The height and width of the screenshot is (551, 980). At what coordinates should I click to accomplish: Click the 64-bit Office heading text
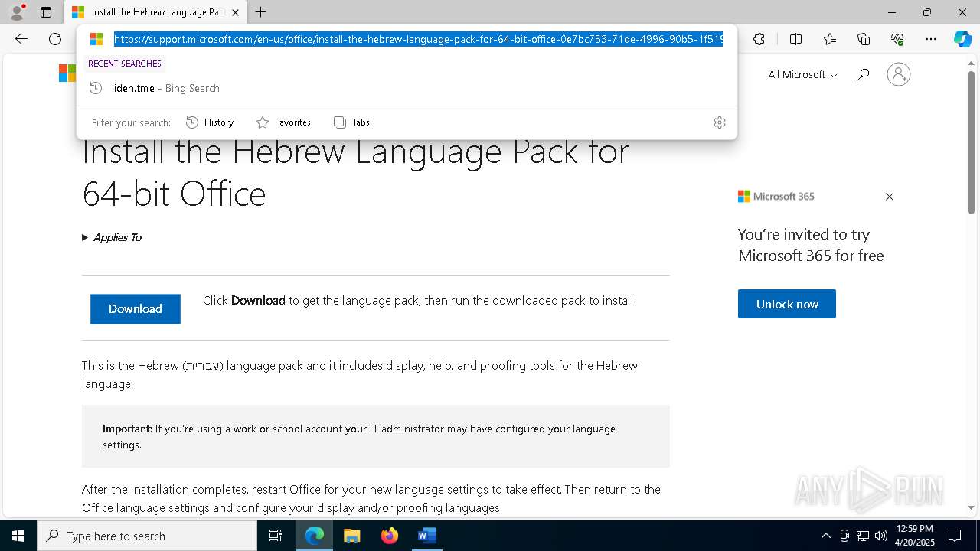[x=174, y=194]
